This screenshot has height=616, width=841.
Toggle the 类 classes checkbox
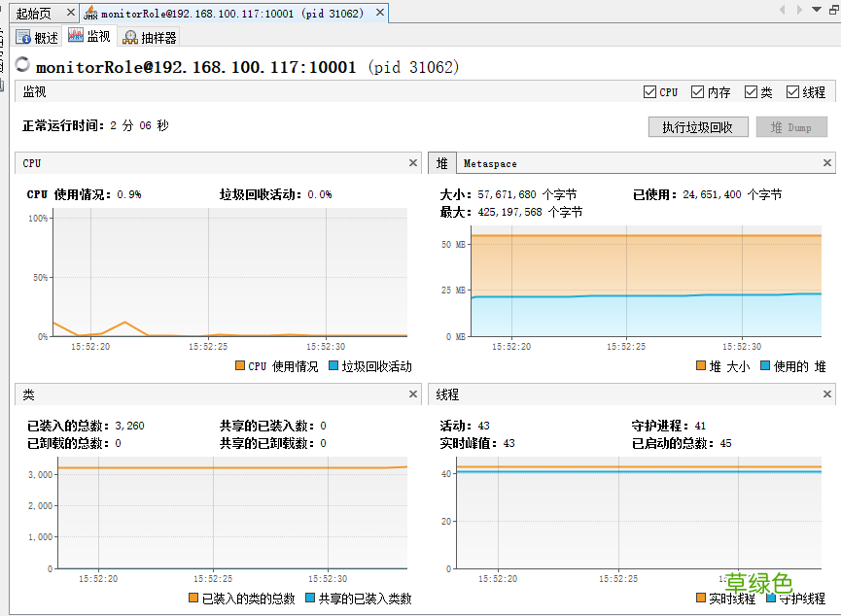pyautogui.click(x=751, y=92)
